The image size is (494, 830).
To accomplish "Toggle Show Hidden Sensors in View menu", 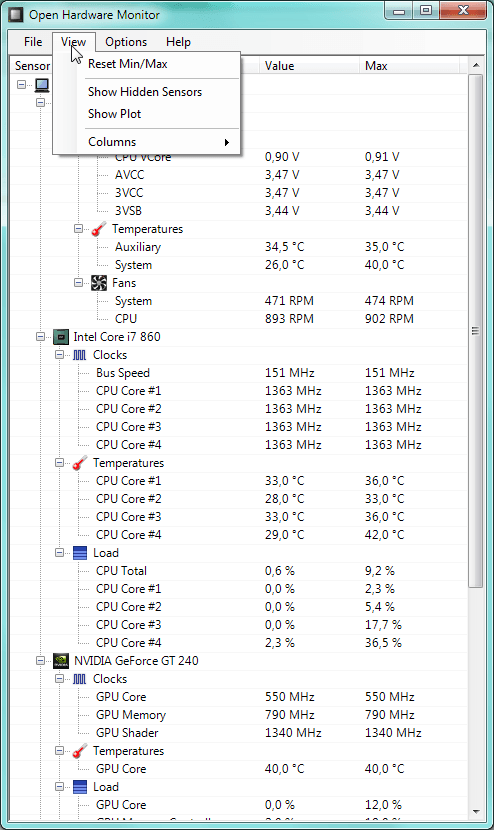I will tap(145, 92).
